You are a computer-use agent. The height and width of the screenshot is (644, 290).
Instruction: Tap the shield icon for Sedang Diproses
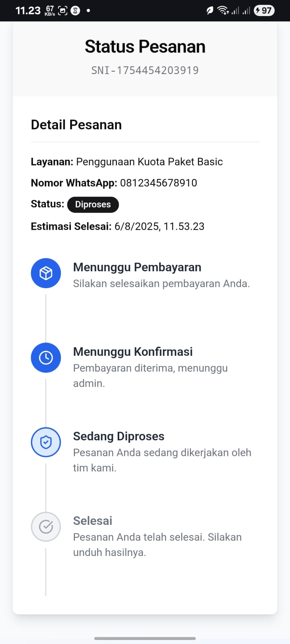tap(46, 442)
